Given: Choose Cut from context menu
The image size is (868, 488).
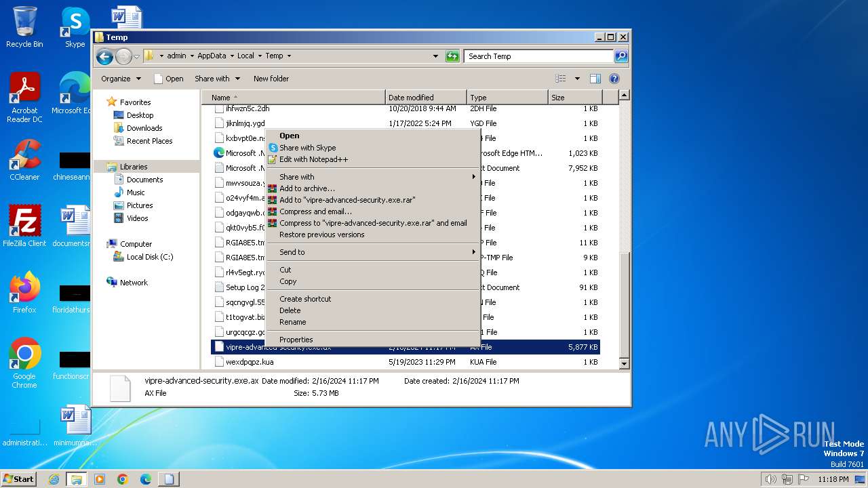Looking at the screenshot, I should (x=372, y=270).
